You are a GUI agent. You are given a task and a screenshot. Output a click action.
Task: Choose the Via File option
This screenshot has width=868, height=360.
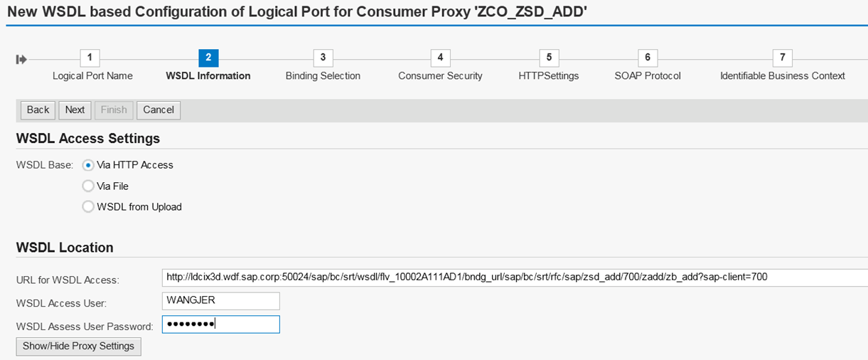pyautogui.click(x=88, y=186)
